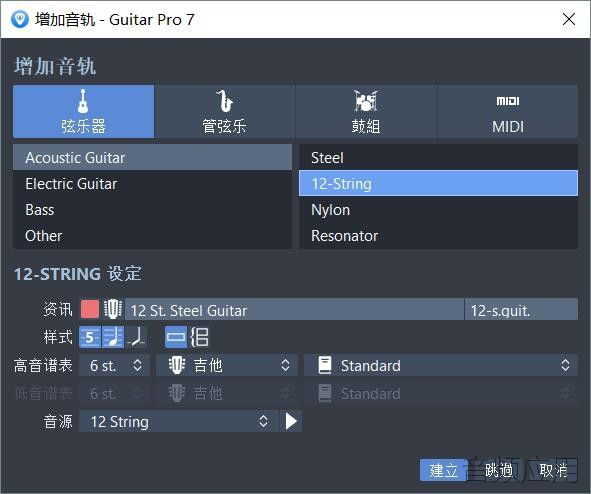This screenshot has height=494, width=591.
Task: Click the 跳過 skip button
Action: [x=498, y=470]
